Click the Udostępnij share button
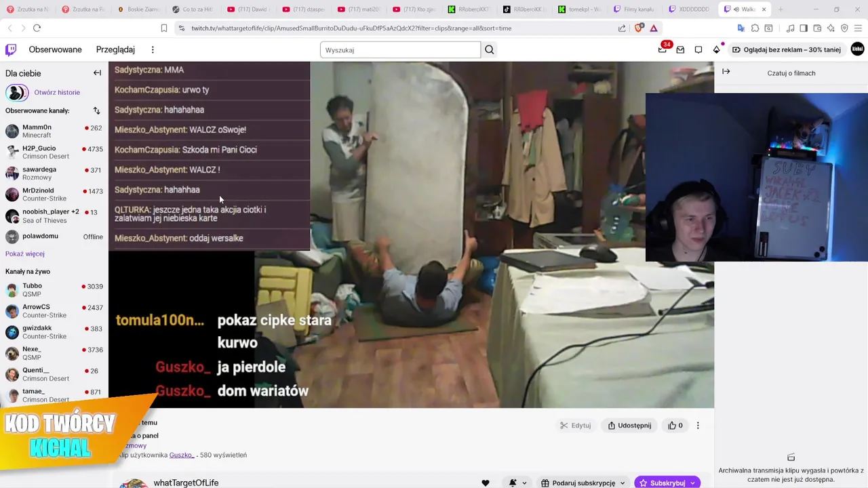The image size is (868, 488). [x=629, y=426]
